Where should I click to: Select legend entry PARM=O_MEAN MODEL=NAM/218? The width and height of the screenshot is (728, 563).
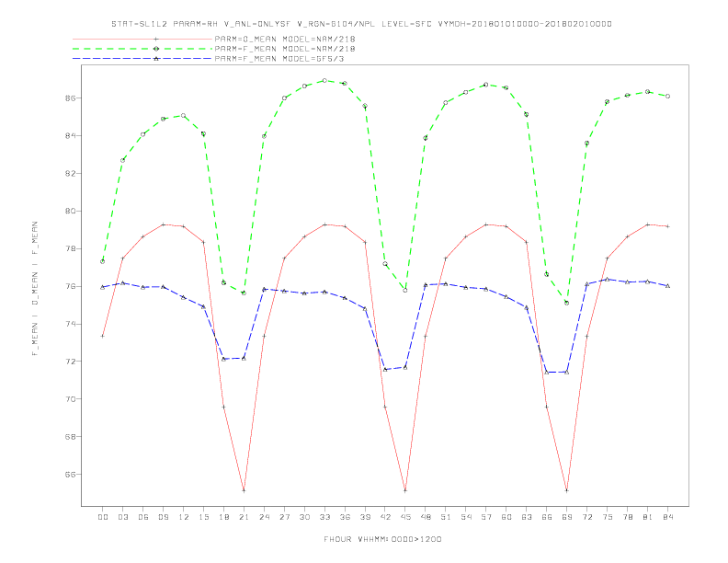point(285,39)
